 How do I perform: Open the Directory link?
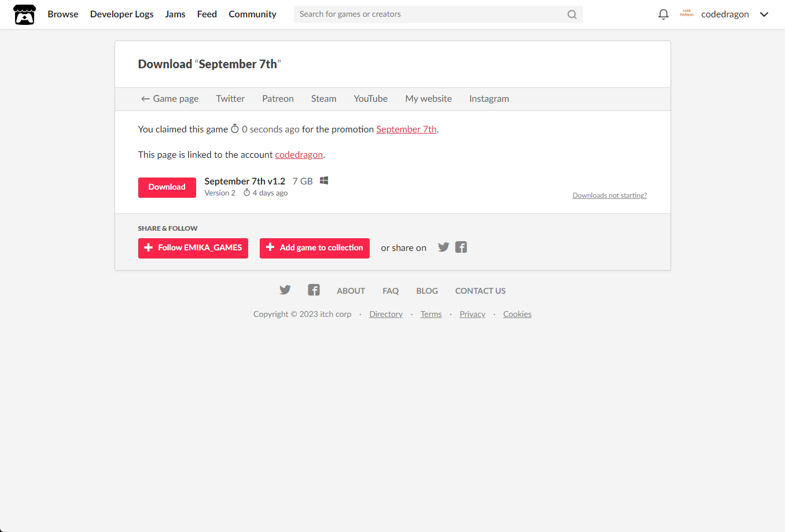point(386,315)
